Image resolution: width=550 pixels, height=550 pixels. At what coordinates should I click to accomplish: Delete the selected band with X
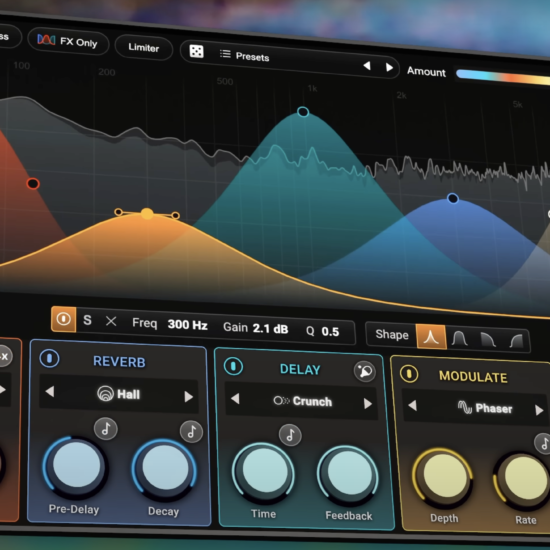tap(111, 321)
